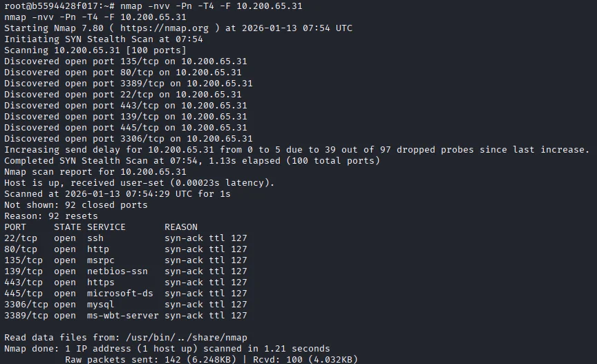The image size is (597, 364).
Task: Click the REASON column header
Action: point(181,227)
